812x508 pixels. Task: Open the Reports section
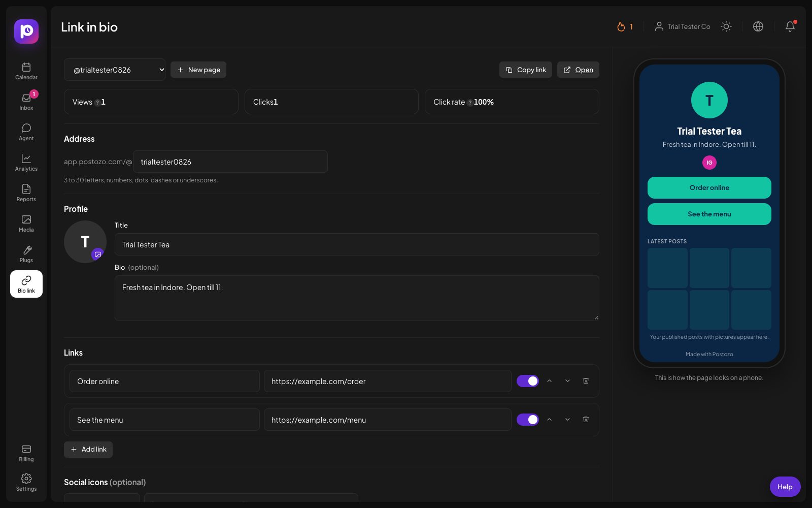pyautogui.click(x=26, y=193)
